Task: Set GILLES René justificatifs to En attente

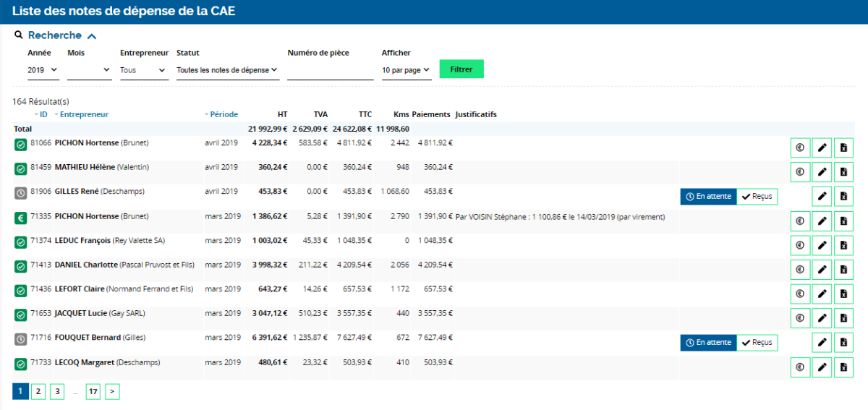Action: coord(707,196)
